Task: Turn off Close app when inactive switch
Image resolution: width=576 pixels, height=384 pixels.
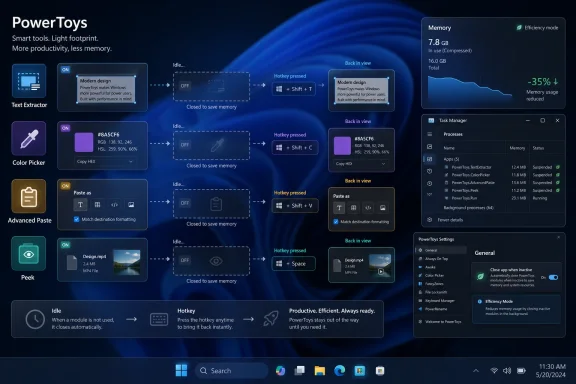Action: pos(553,277)
